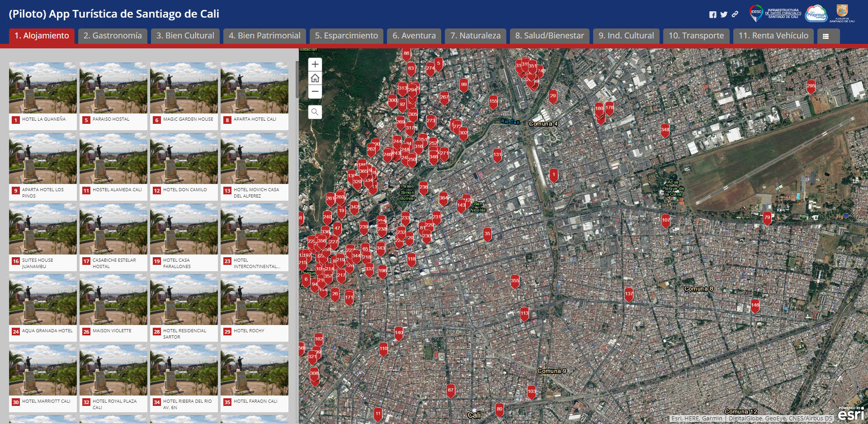Image resolution: width=868 pixels, height=424 pixels.
Task: Open the tab list menu icon
Action: [826, 36]
